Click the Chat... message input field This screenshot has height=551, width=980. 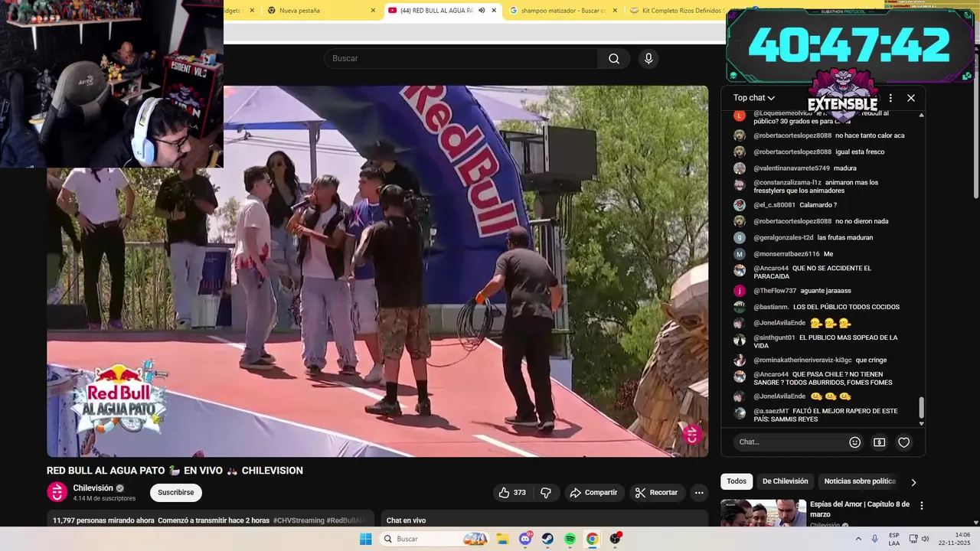(789, 442)
